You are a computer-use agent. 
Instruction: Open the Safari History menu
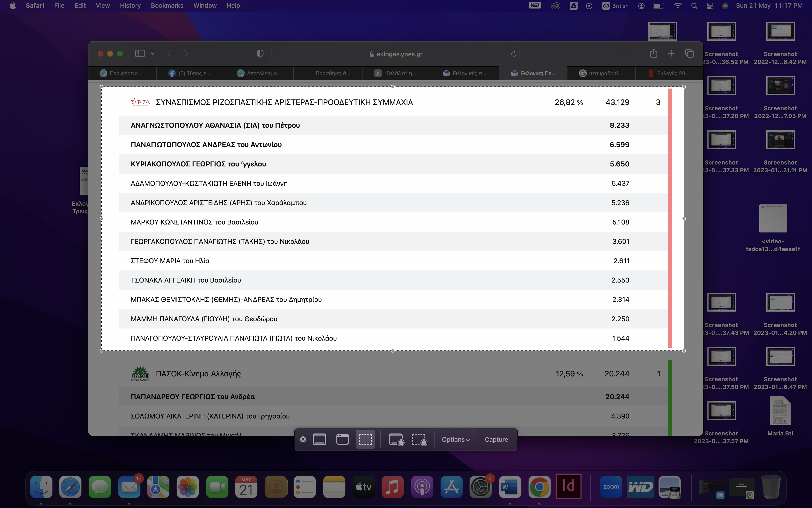pyautogui.click(x=130, y=6)
